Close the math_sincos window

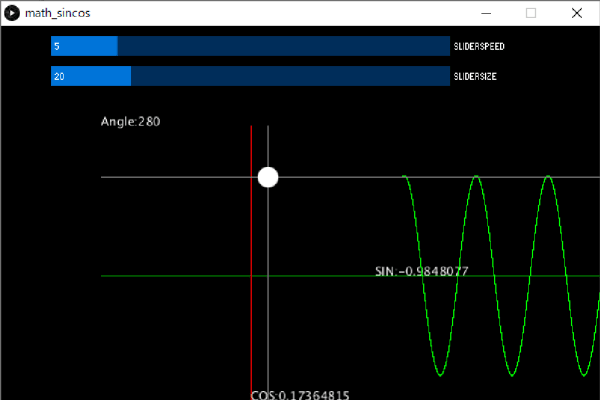pos(577,13)
